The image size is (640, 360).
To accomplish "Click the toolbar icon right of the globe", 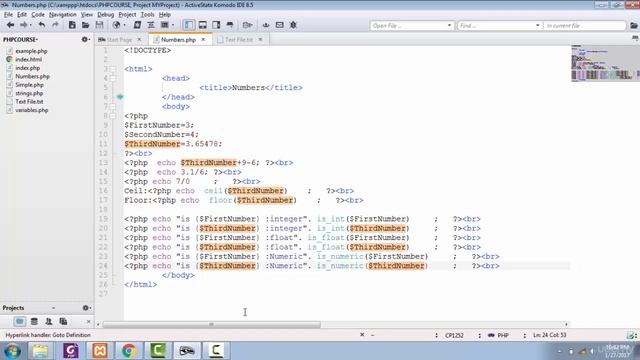I will pos(137,25).
